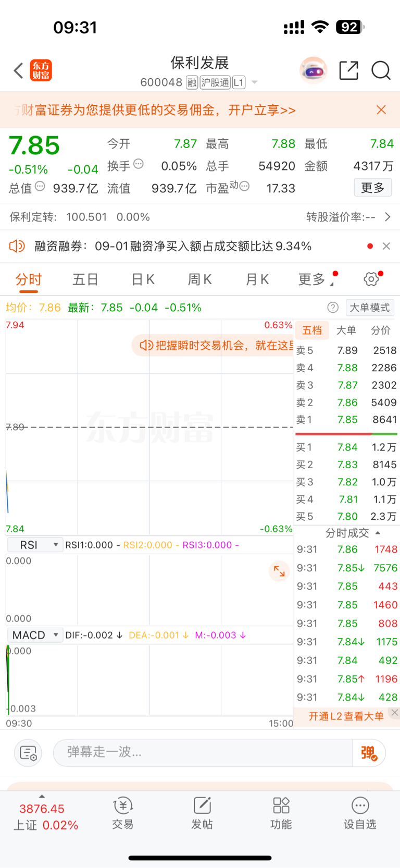400x868 pixels.
Task: Tap the 市盈 info bubble icon
Action: pyautogui.click(x=244, y=186)
